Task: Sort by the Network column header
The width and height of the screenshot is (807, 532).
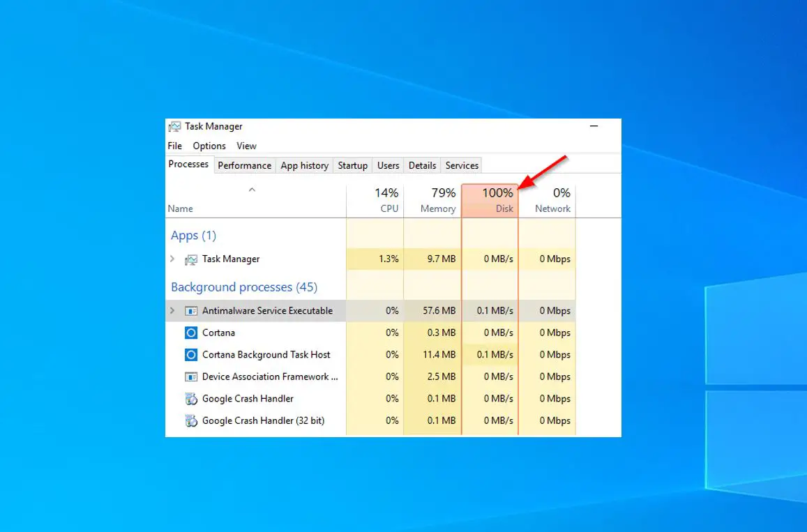Action: tap(547, 201)
